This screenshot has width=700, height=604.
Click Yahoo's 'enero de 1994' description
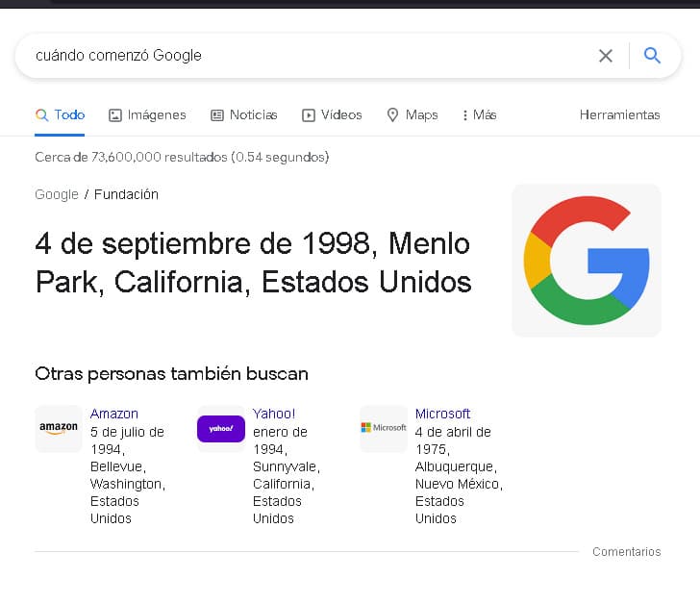pos(280,440)
